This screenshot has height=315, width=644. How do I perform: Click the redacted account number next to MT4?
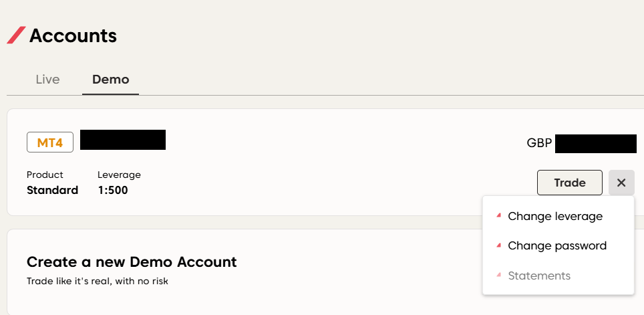coord(123,140)
